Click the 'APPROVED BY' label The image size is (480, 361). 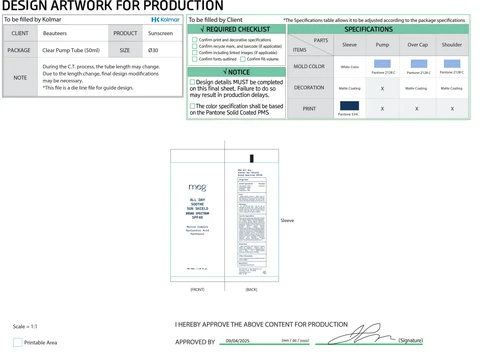(195, 342)
